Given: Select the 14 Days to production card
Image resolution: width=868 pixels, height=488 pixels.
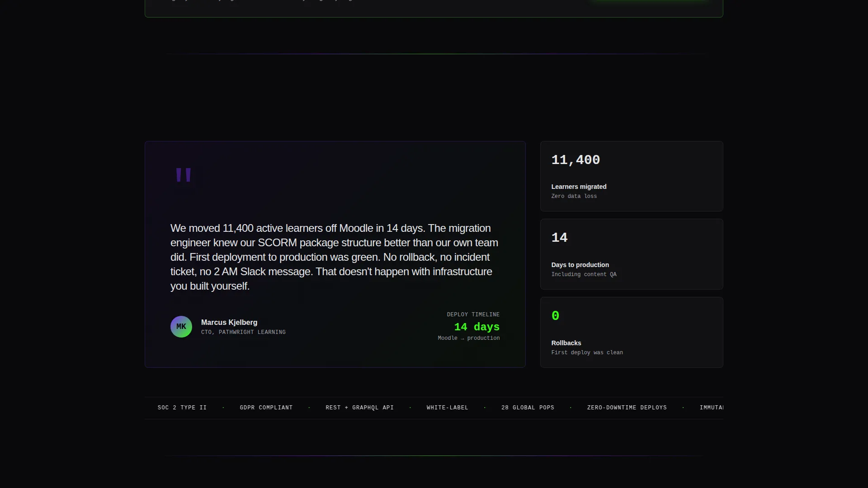Looking at the screenshot, I should point(632,254).
